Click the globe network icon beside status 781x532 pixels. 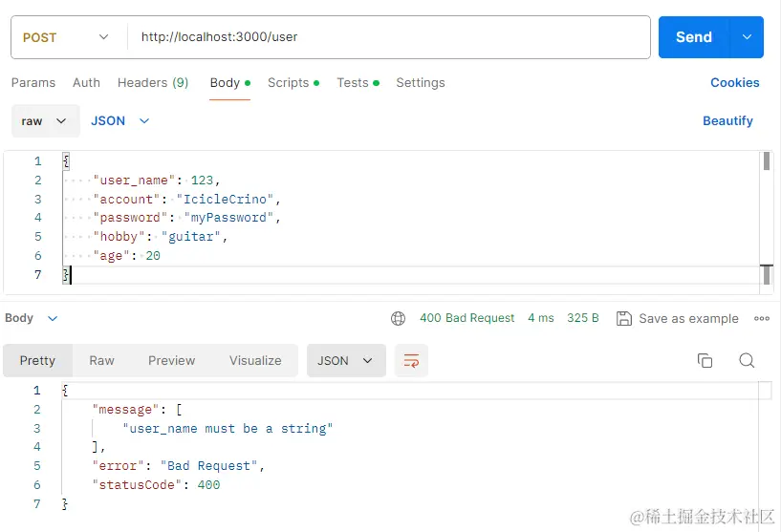(x=398, y=318)
